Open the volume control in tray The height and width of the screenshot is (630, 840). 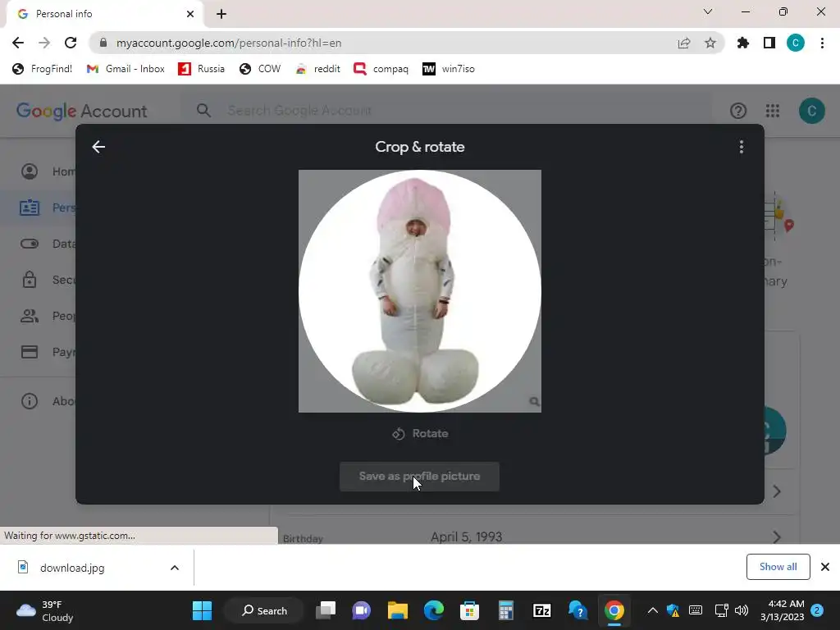742,610
